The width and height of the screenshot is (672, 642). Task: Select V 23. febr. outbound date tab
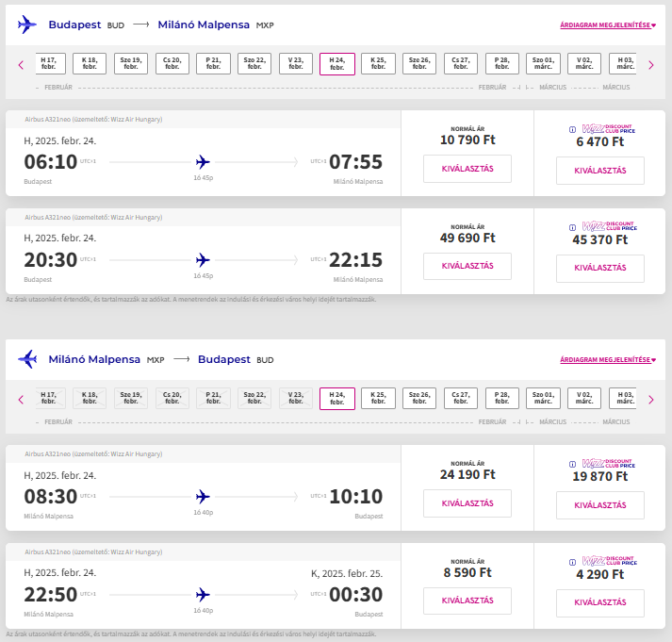pyautogui.click(x=296, y=64)
